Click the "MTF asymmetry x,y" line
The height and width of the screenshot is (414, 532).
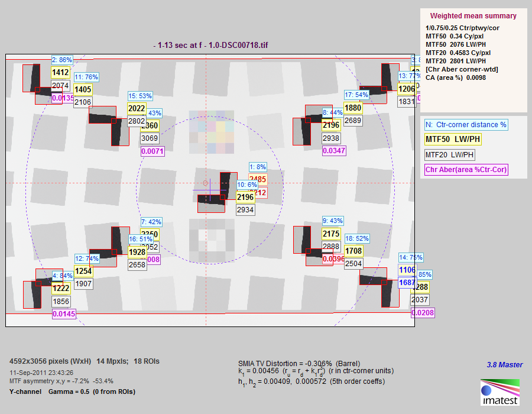point(61,381)
